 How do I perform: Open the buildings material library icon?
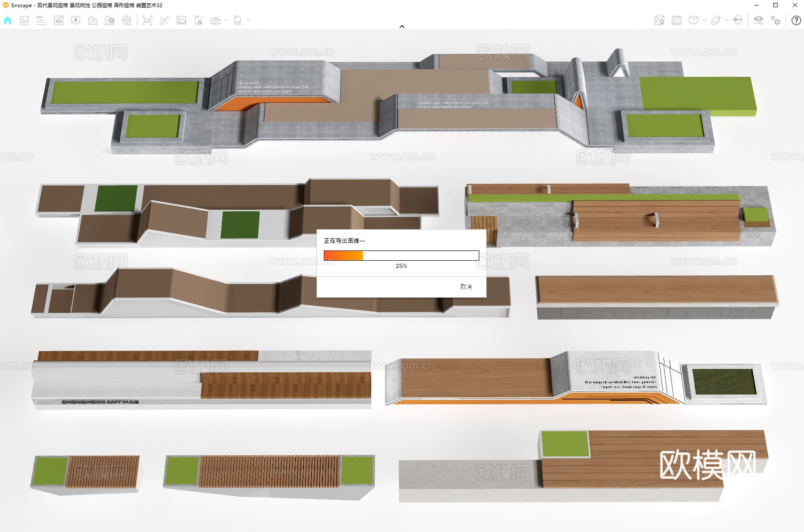coord(92,21)
